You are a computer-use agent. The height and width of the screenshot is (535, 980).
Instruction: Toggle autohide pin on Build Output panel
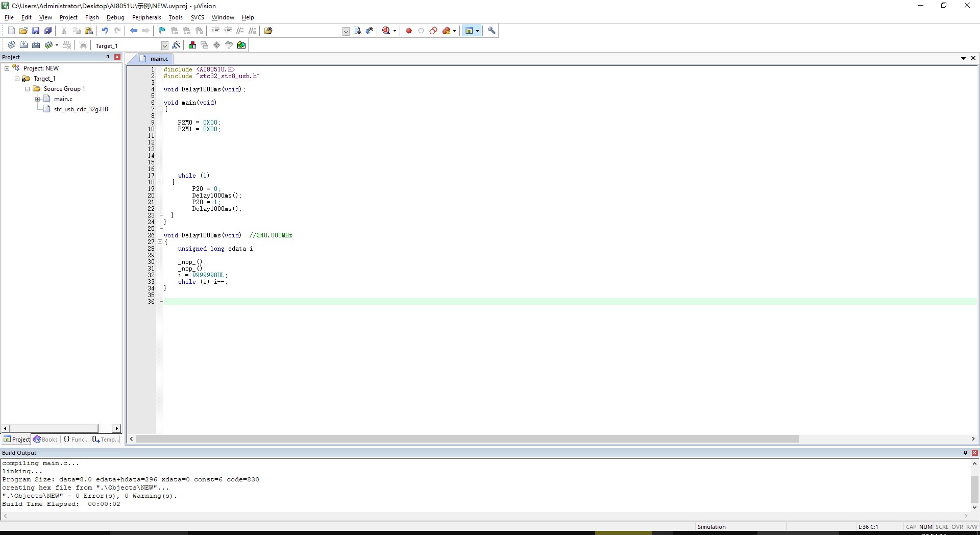tap(965, 453)
